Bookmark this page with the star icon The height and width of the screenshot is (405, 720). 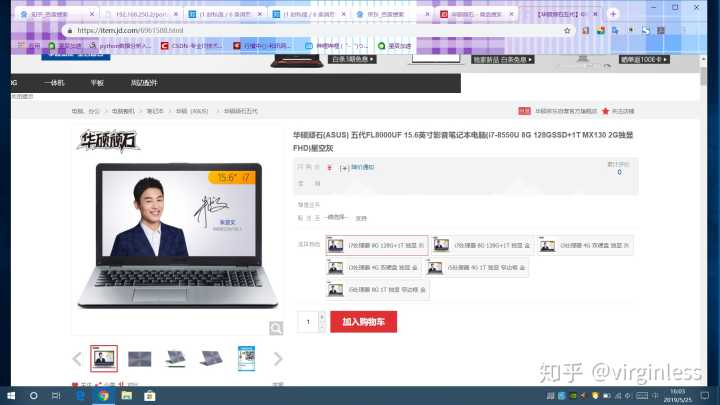coord(567,31)
